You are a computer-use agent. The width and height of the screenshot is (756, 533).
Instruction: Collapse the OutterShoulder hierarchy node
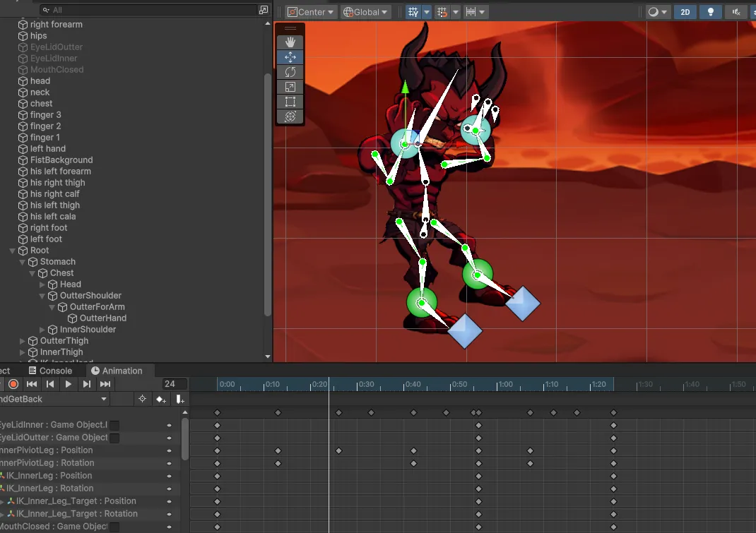[42, 296]
